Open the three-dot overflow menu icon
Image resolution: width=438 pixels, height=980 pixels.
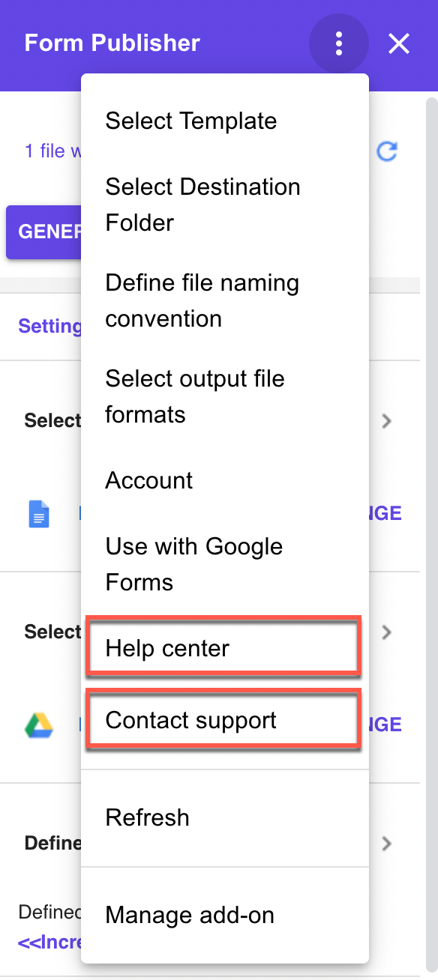tap(339, 43)
